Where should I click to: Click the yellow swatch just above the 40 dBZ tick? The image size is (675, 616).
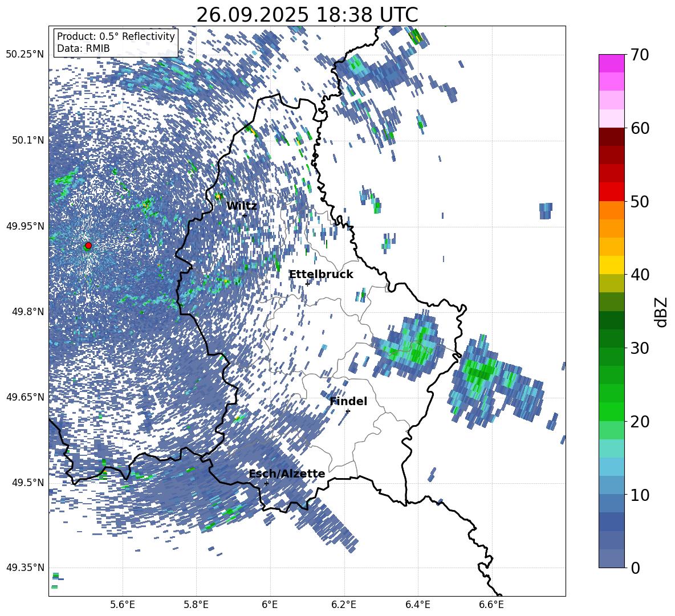pos(611,265)
